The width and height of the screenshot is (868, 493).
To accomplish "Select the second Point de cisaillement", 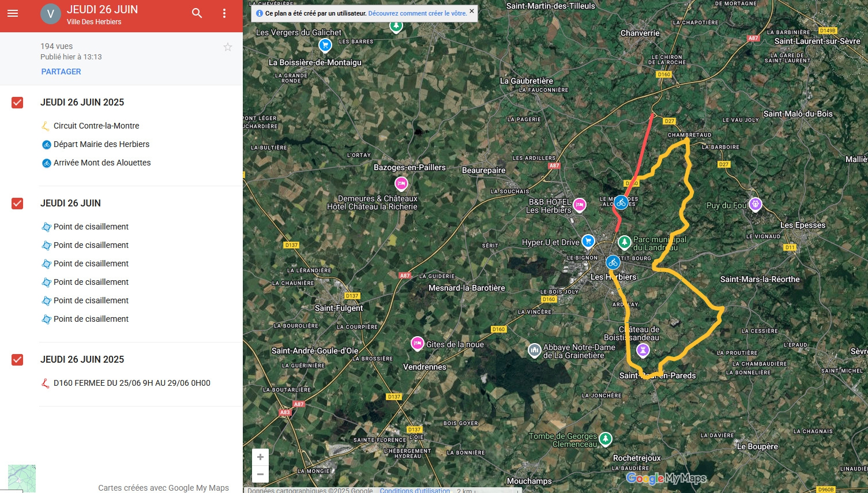I will coord(91,245).
